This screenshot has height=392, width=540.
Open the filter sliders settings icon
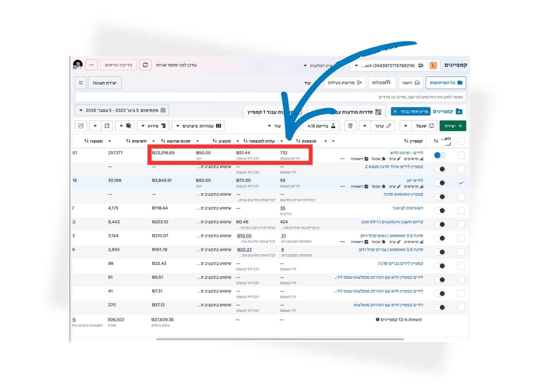click(81, 83)
